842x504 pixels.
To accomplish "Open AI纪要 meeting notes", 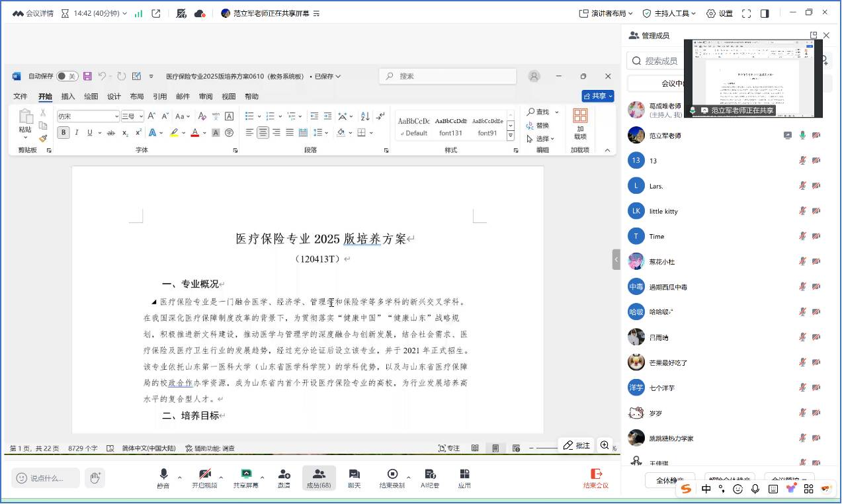I will [430, 478].
